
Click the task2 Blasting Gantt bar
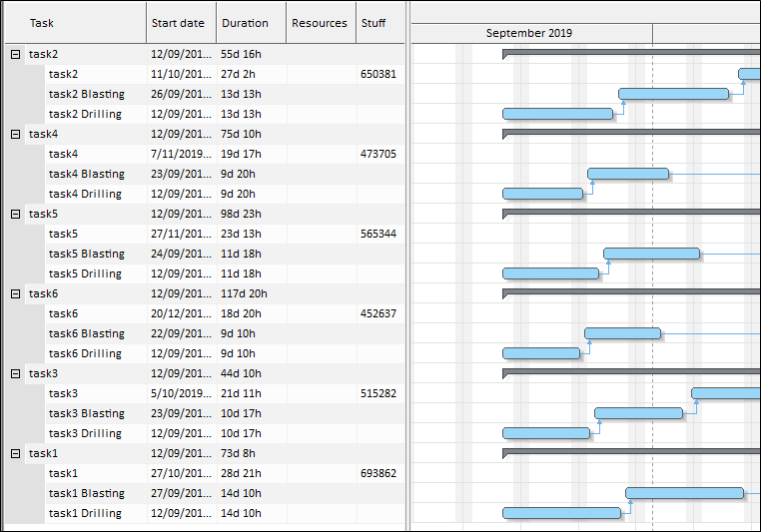pos(674,94)
